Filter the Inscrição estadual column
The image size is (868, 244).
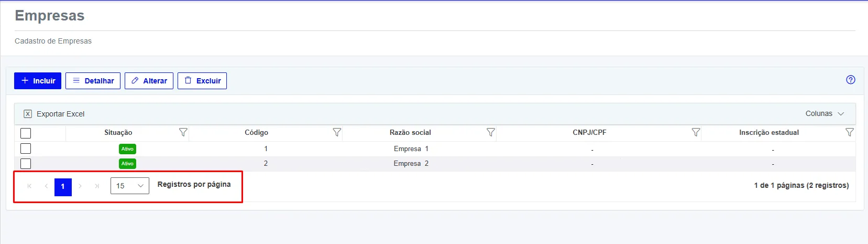850,132
